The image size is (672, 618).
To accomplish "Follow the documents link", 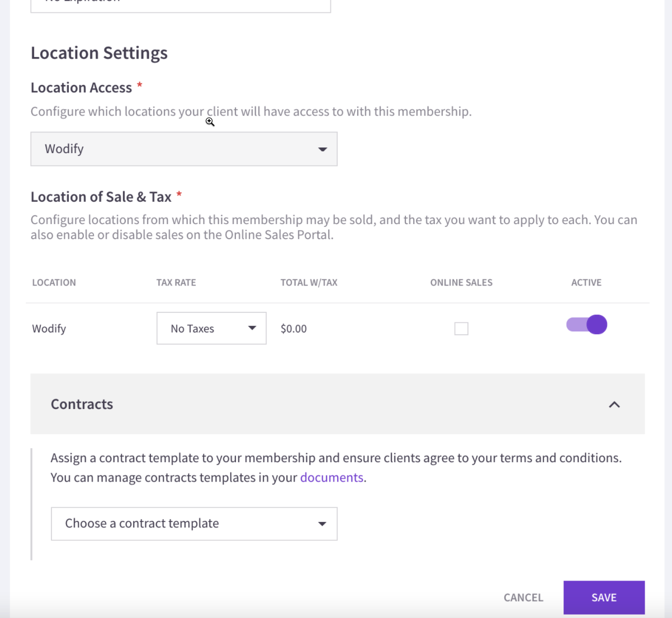I will [332, 478].
